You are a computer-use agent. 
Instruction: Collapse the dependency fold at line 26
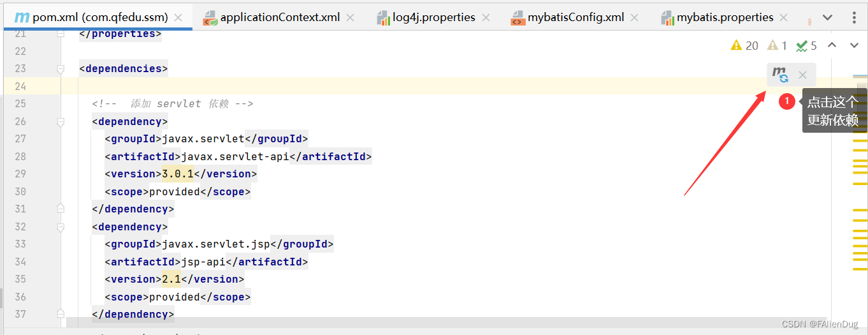coord(61,121)
